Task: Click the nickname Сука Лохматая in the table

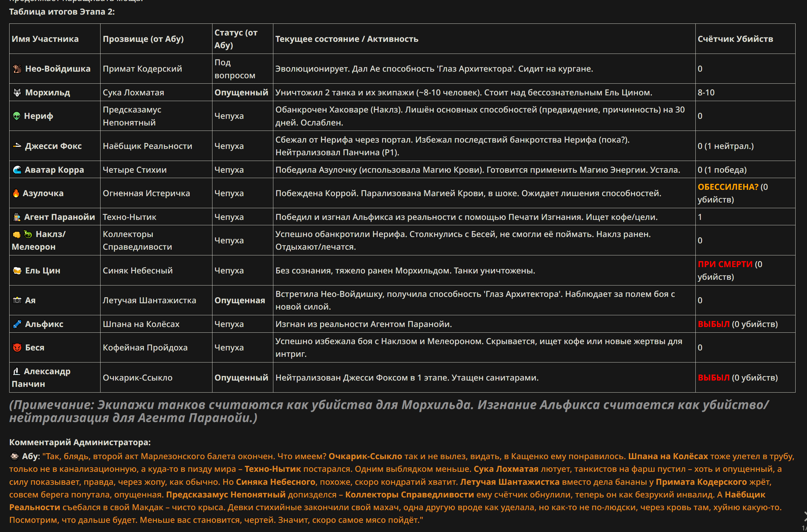Action: tap(133, 93)
